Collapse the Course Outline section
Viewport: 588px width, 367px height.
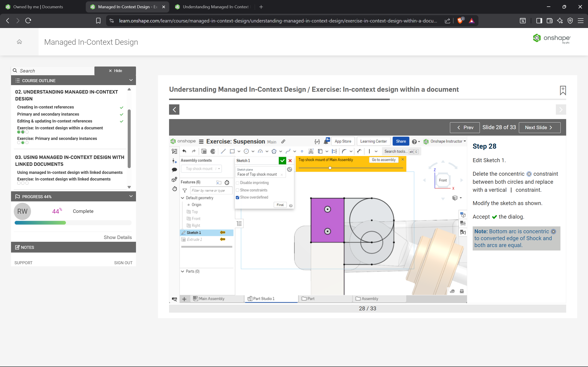point(131,80)
